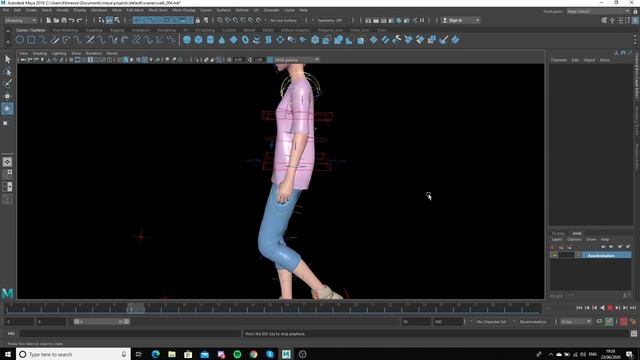Open the Sign In dropdown

point(460,20)
